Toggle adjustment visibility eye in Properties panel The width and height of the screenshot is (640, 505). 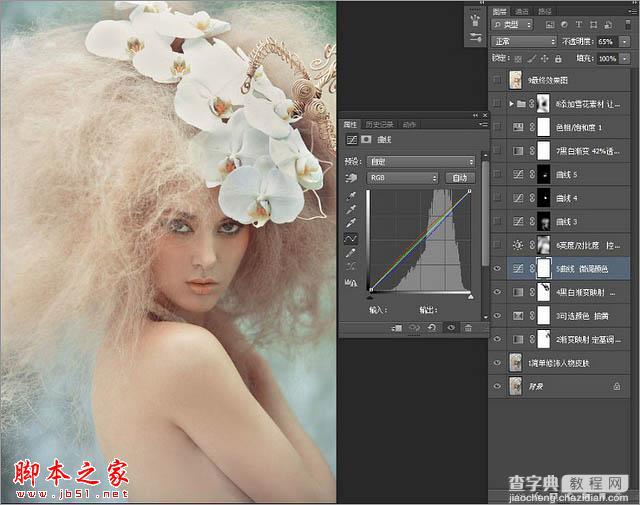click(451, 328)
